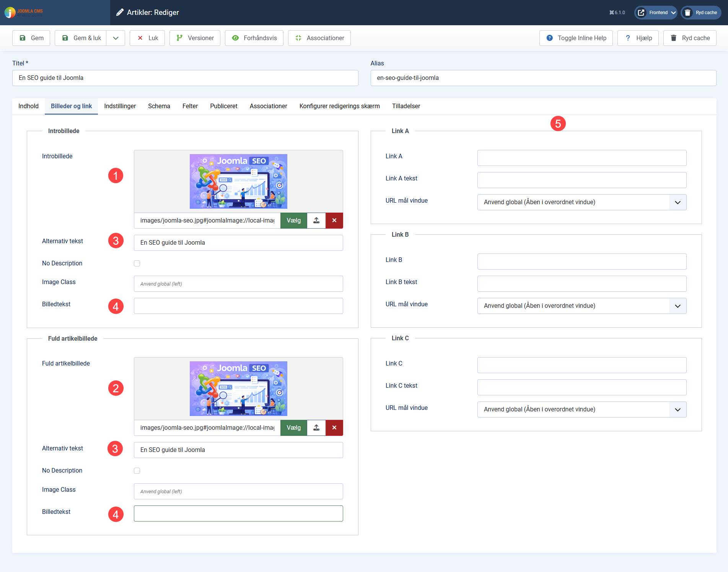
Task: Click the Alias input field
Action: pyautogui.click(x=543, y=78)
